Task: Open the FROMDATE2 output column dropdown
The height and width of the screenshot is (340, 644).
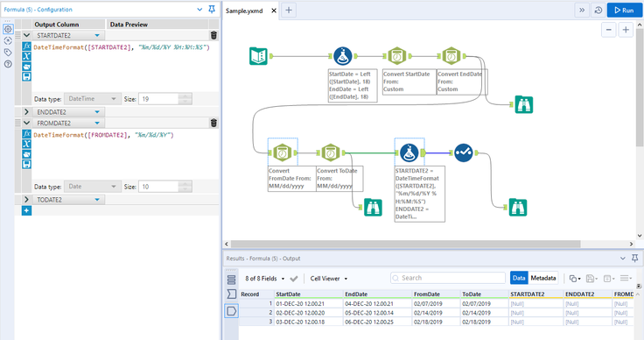Action: (97, 123)
